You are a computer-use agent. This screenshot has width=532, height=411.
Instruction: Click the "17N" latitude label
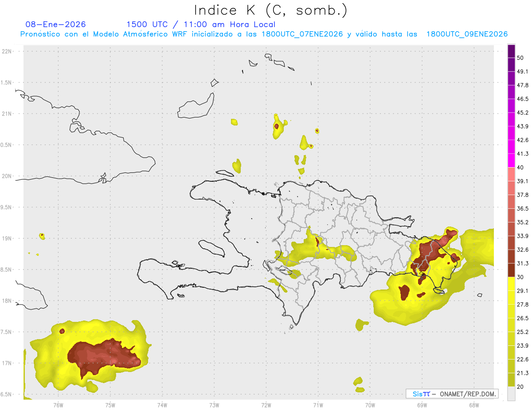(8, 363)
